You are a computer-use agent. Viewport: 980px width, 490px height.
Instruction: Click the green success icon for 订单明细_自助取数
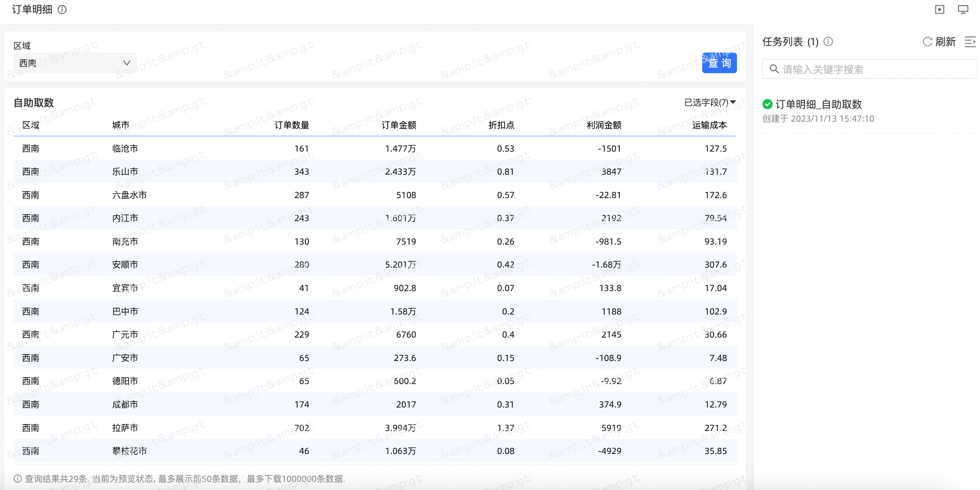767,104
